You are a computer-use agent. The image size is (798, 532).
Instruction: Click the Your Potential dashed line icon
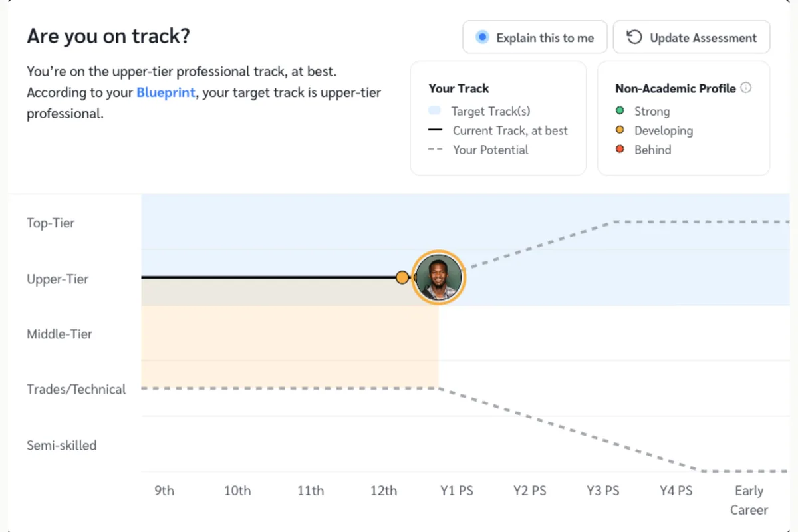tap(436, 150)
